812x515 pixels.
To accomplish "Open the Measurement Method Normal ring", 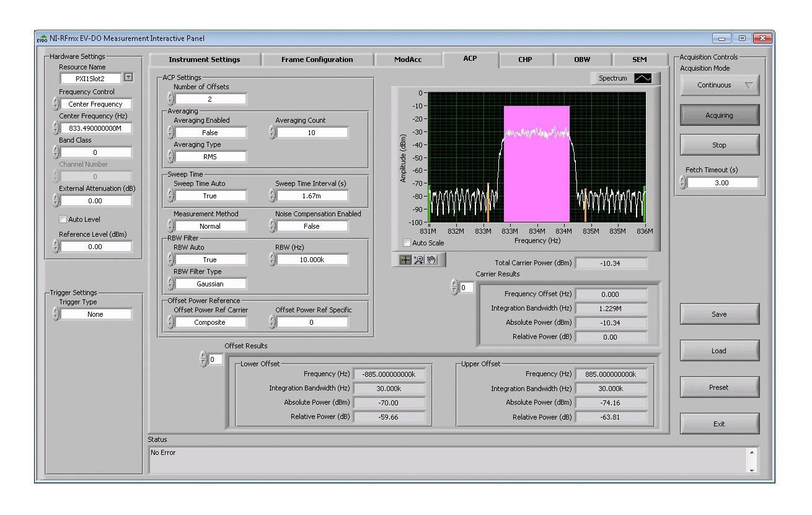I will tap(210, 226).
